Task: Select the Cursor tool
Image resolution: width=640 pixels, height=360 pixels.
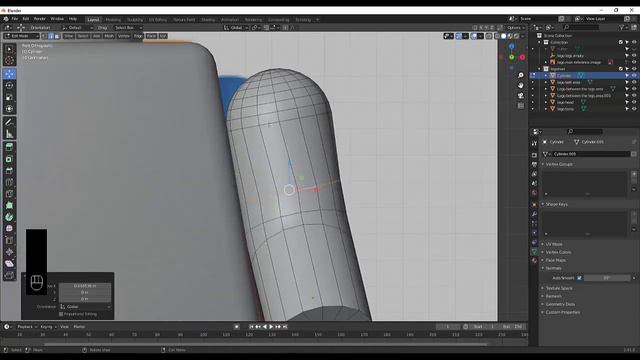Action: pos(9,61)
